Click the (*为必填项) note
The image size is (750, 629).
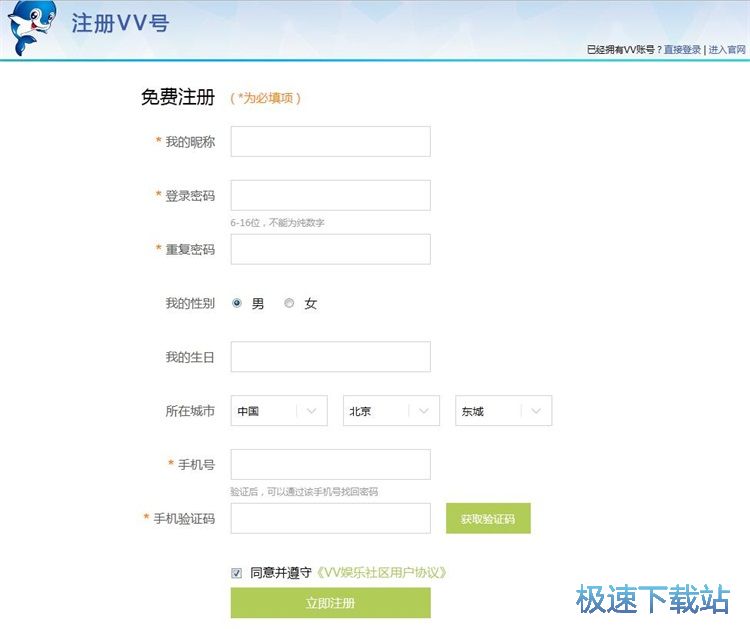265,98
